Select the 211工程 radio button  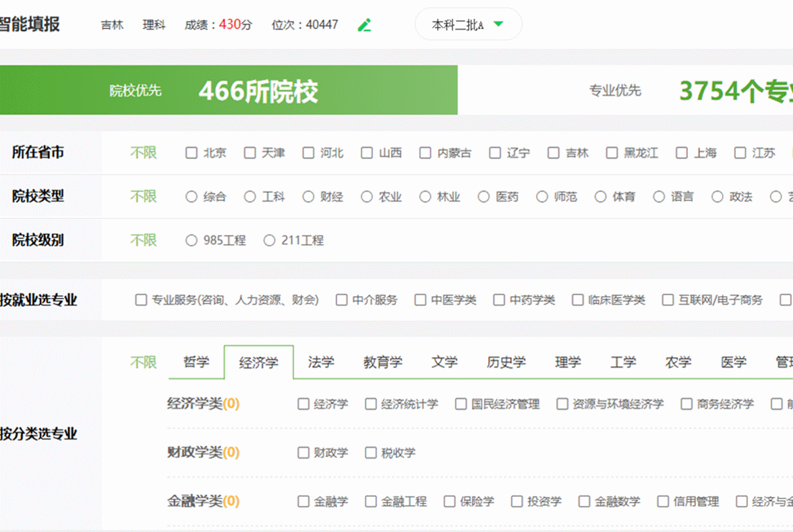click(269, 241)
